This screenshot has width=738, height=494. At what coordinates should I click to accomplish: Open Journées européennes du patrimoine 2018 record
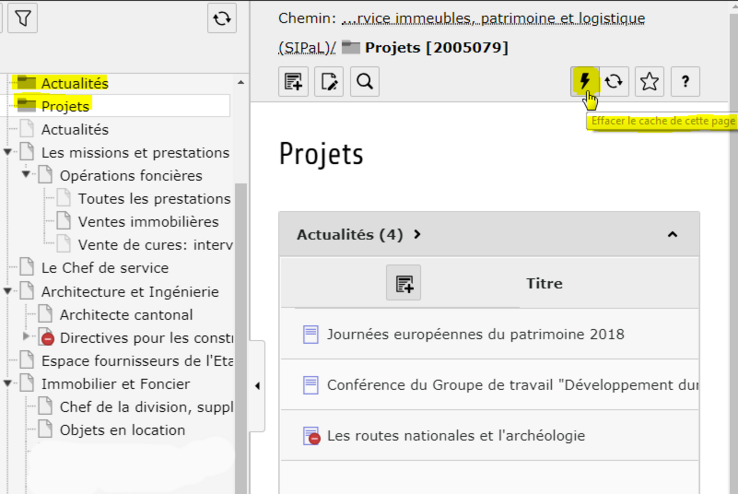[x=475, y=334]
